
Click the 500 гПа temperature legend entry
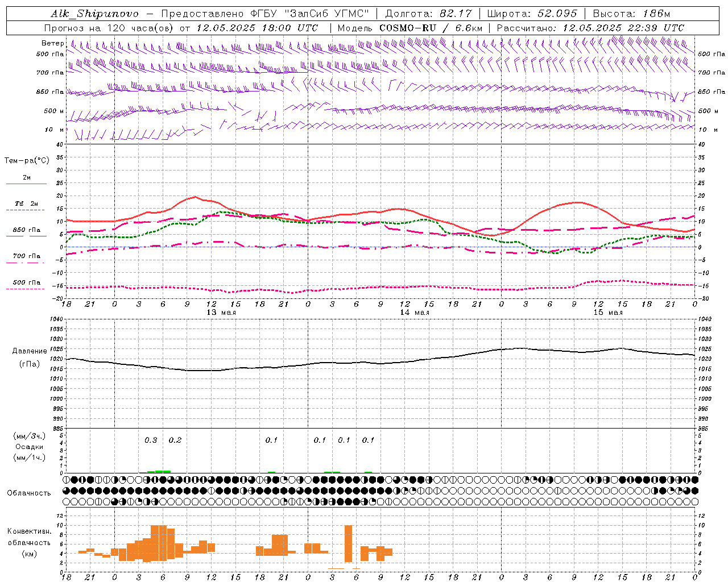[x=26, y=282]
